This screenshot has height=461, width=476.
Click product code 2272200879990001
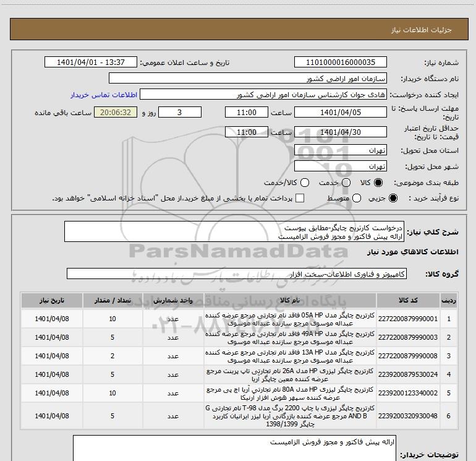[x=408, y=319]
